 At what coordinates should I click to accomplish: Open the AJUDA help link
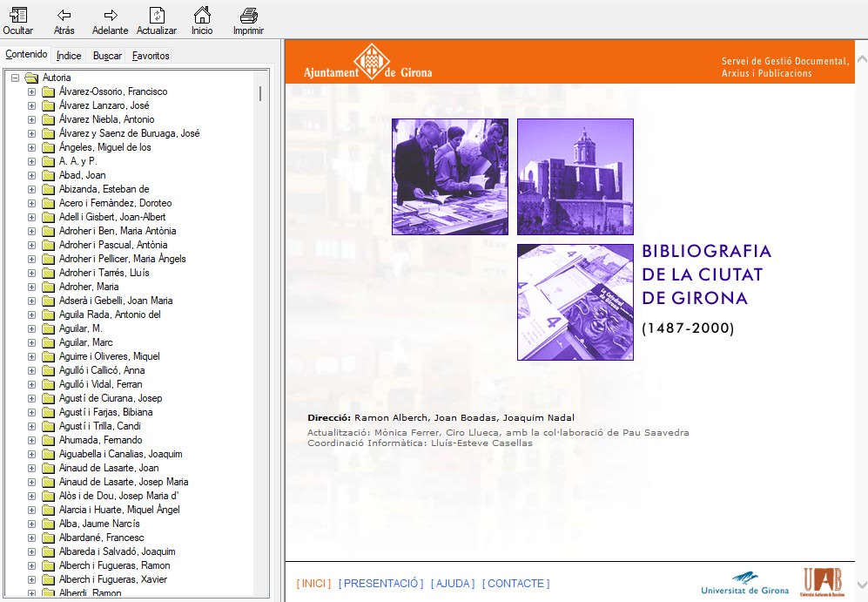point(453,584)
